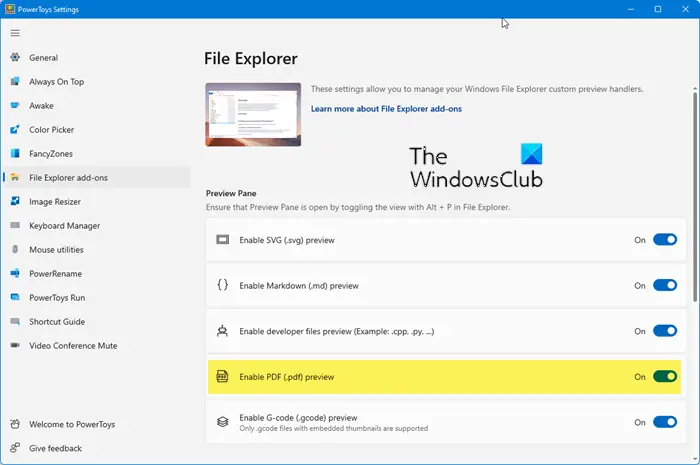Click the Markdown braces icon
The height and width of the screenshot is (465, 700).
tap(223, 285)
